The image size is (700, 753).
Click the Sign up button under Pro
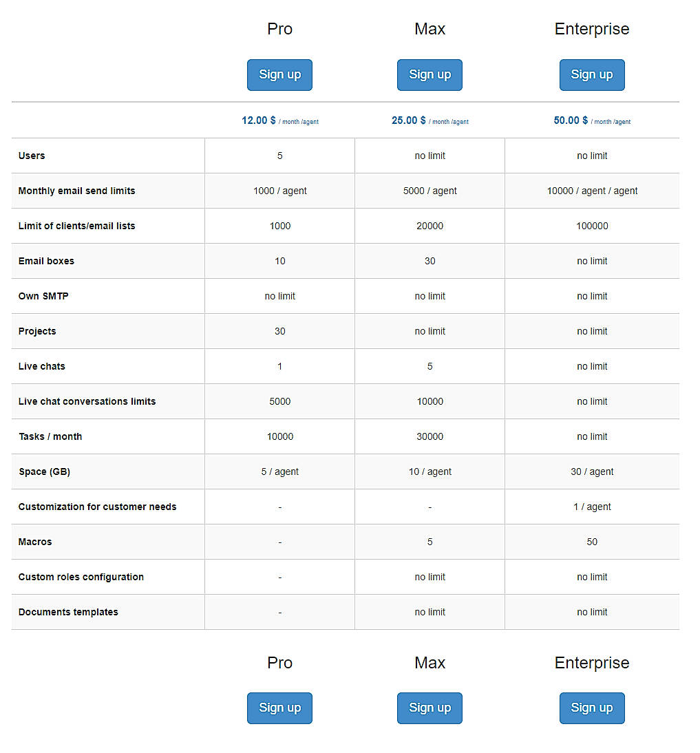279,74
